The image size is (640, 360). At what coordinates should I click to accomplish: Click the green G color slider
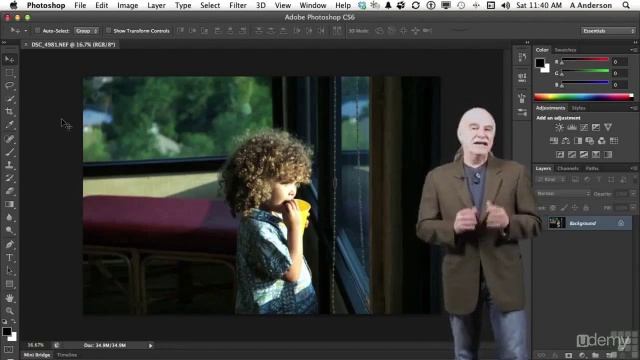[x=585, y=71]
